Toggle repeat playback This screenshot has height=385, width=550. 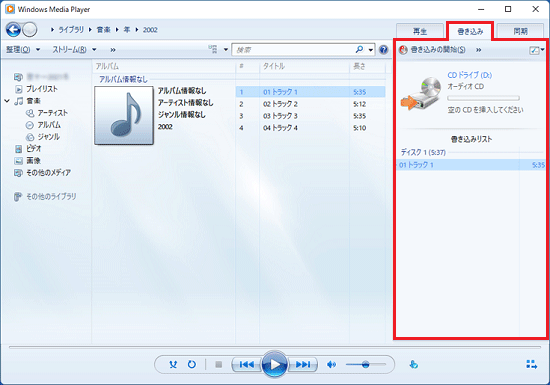tap(192, 365)
